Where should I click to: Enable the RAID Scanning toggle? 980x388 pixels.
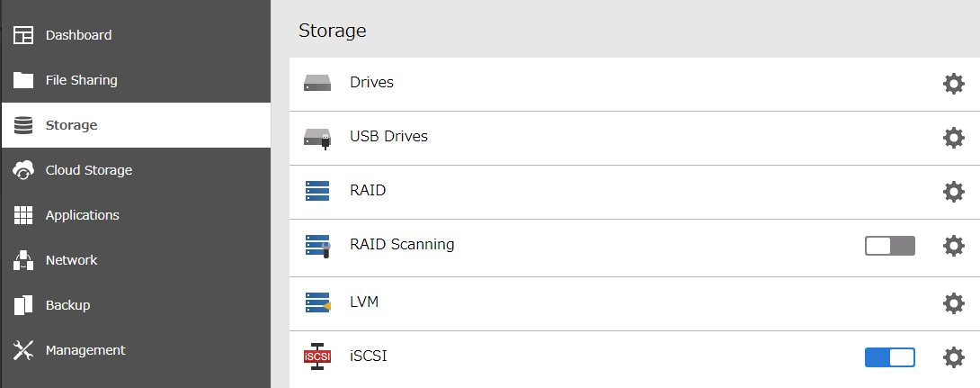(x=889, y=246)
